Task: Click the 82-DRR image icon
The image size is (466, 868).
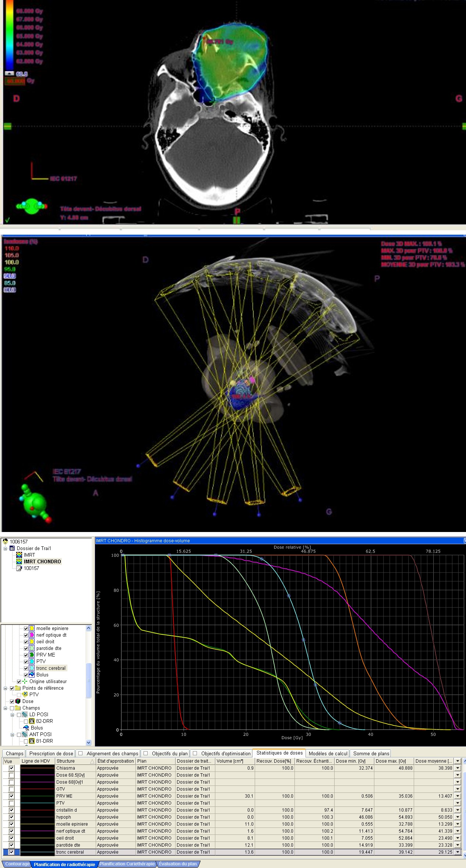Action: click(x=32, y=721)
